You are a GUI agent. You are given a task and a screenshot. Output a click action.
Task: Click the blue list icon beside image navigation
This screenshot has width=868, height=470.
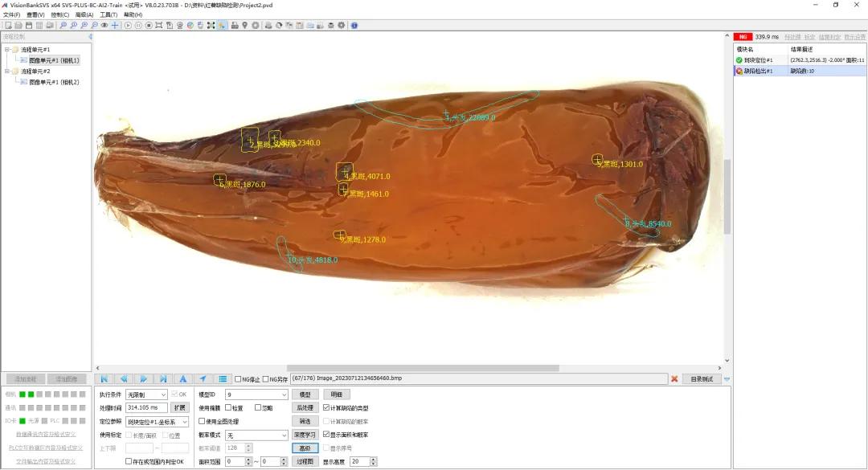tap(223, 378)
